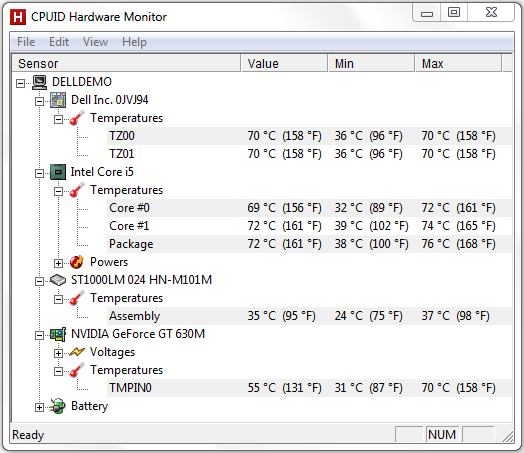Screen dimensions: 524x453
Task: Expand the Battery node
Action: (39, 407)
